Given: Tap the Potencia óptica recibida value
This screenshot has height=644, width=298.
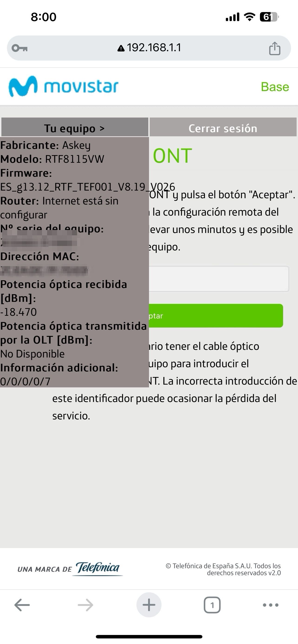Looking at the screenshot, I should [19, 312].
